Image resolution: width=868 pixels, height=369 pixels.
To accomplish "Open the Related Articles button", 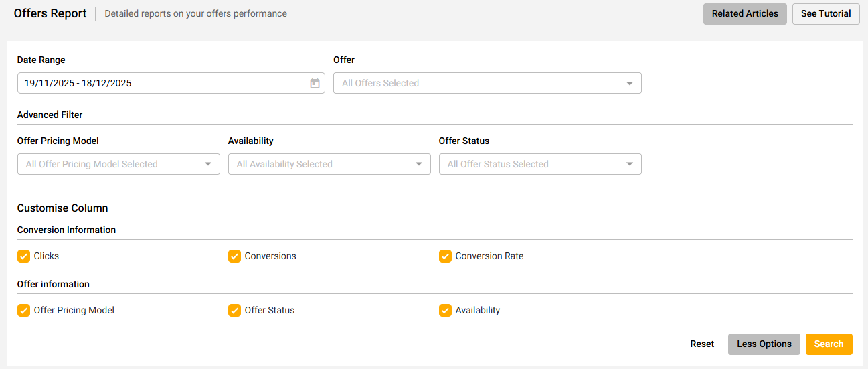I will coord(745,14).
